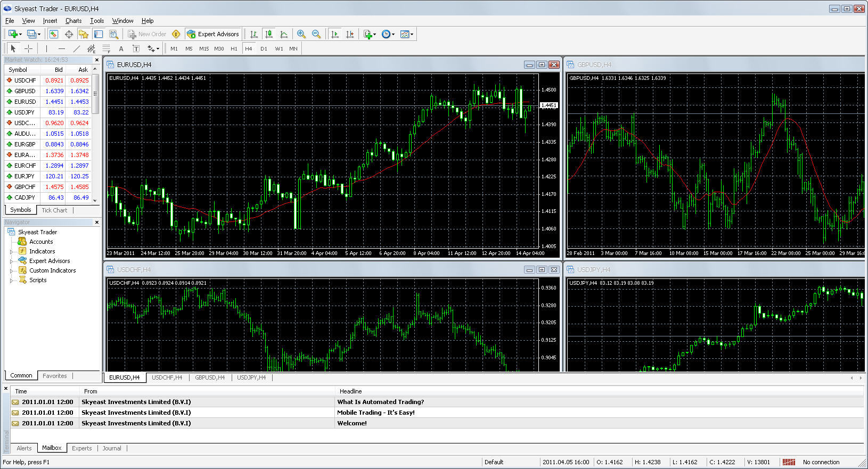Open the Charts menu

tap(73, 21)
